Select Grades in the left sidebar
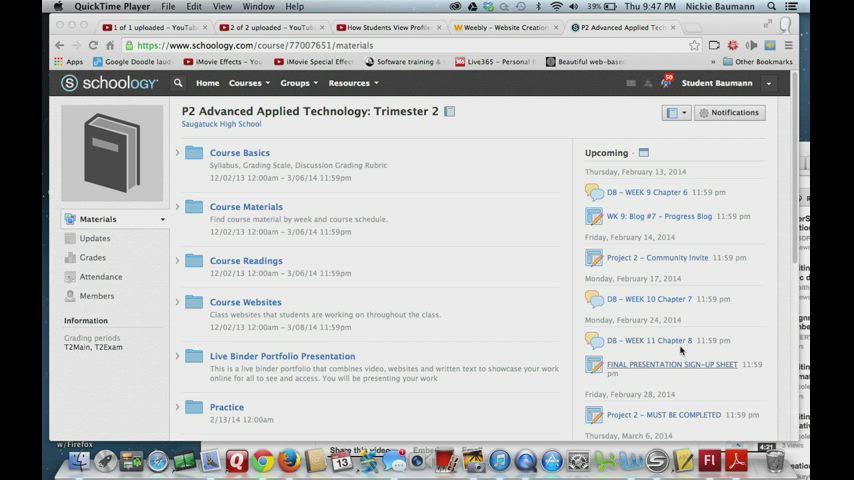This screenshot has height=480, width=854. (x=93, y=258)
